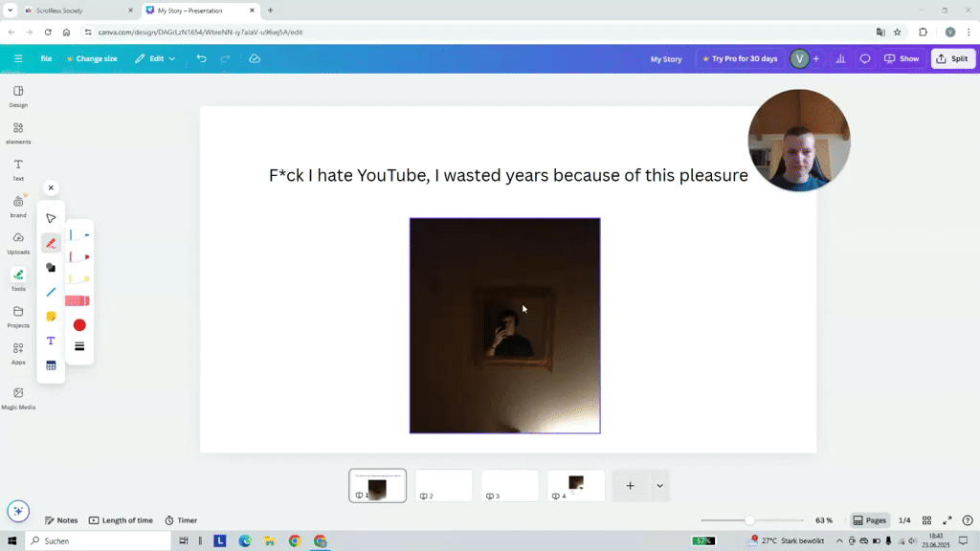980x551 pixels.
Task: Open the Elements panel in the sidebar
Action: (x=17, y=134)
